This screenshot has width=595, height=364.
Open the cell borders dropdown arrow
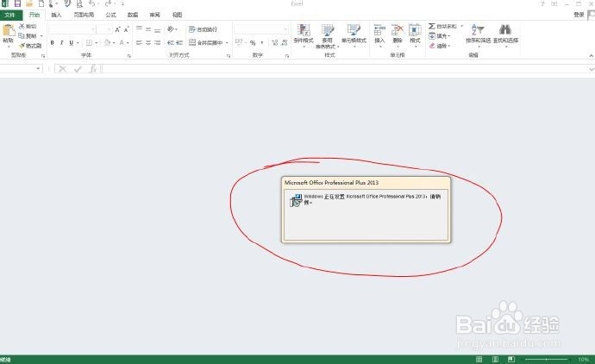point(97,43)
